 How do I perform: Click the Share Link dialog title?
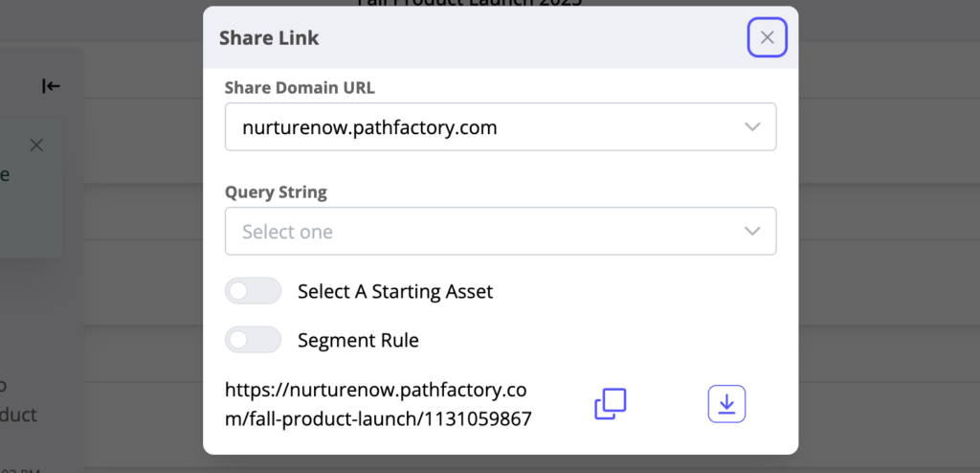pos(269,38)
